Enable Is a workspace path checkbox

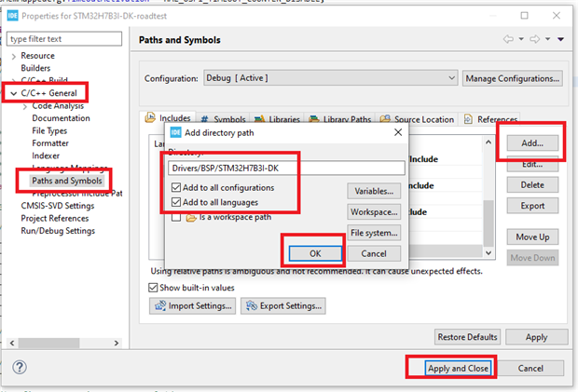[176, 217]
